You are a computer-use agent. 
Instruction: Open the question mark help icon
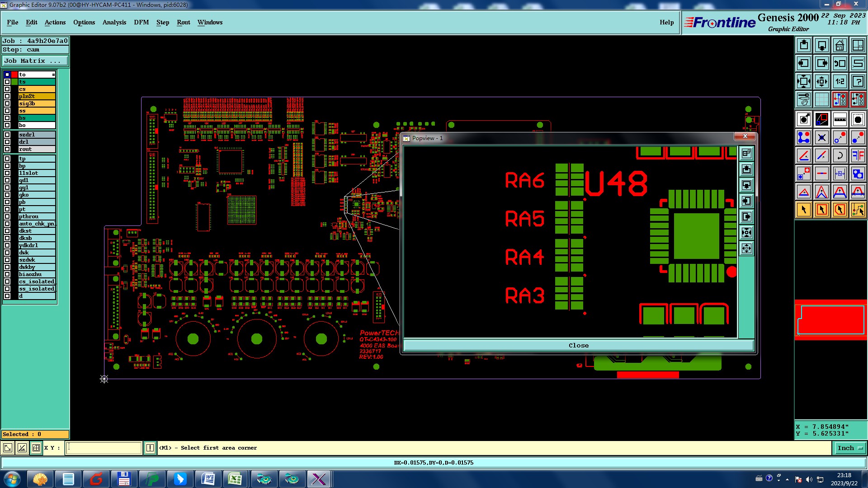(858, 81)
